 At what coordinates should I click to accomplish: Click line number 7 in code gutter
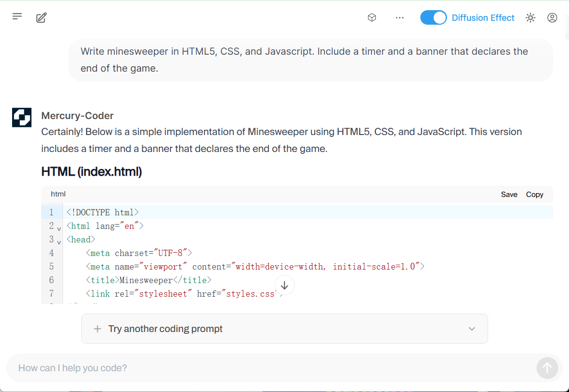(51, 293)
